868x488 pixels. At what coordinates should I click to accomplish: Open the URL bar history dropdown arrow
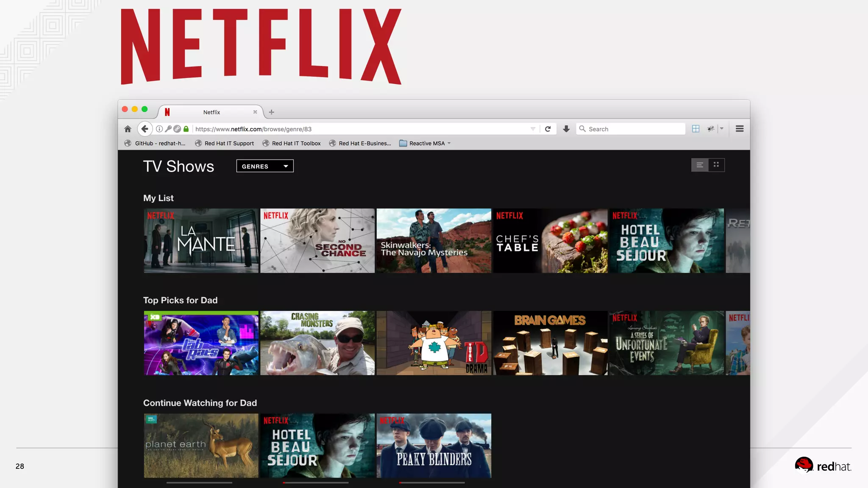[533, 129]
